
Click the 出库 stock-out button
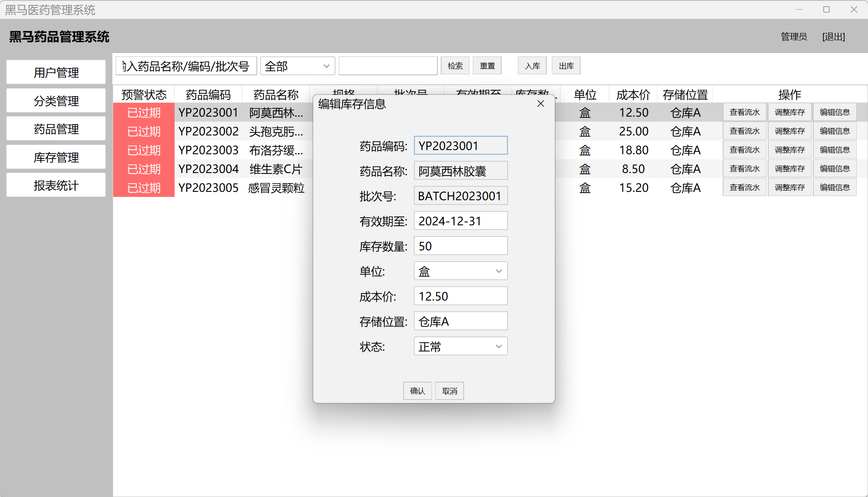point(566,66)
